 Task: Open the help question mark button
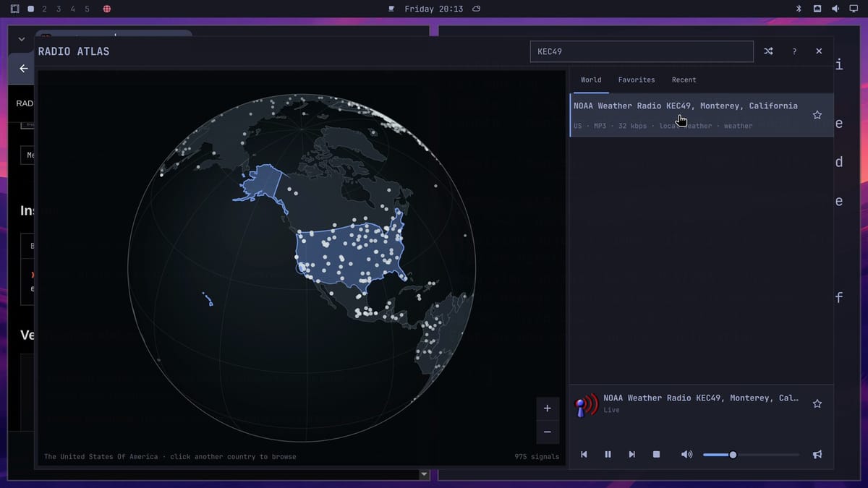(794, 51)
